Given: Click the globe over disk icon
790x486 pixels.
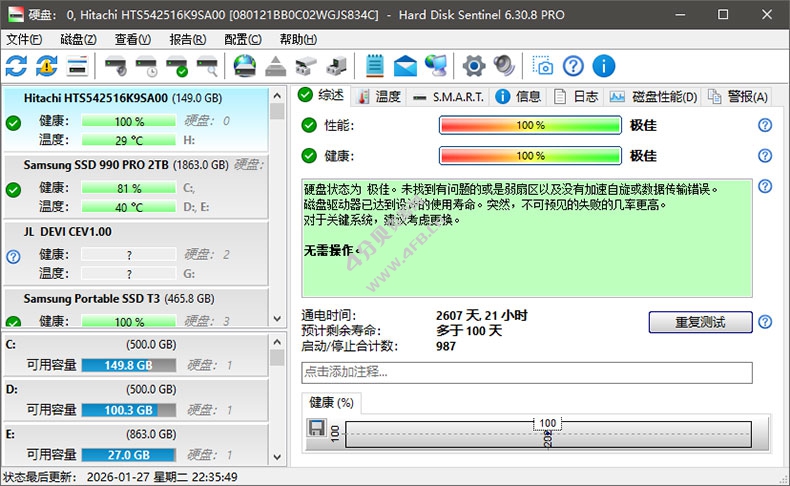Looking at the screenshot, I should tap(245, 66).
